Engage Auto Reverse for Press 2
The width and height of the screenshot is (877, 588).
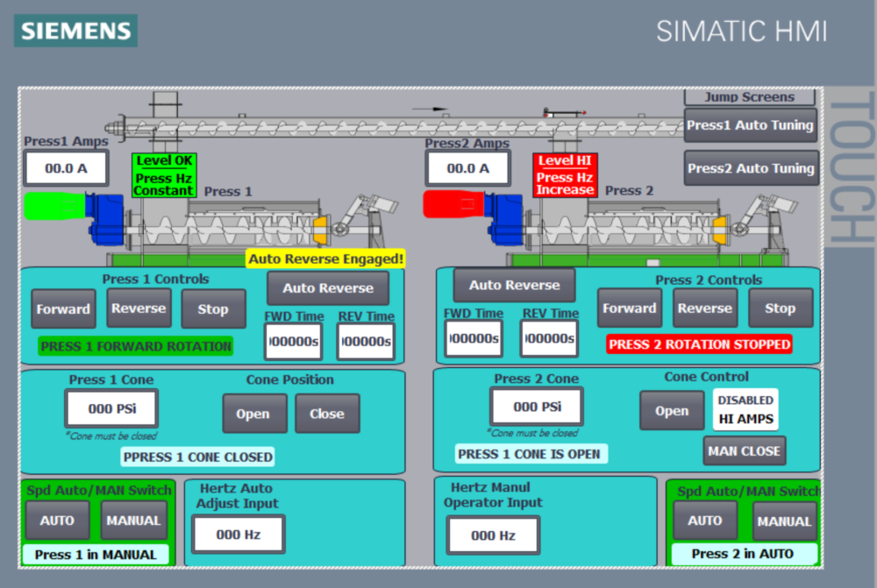(514, 284)
